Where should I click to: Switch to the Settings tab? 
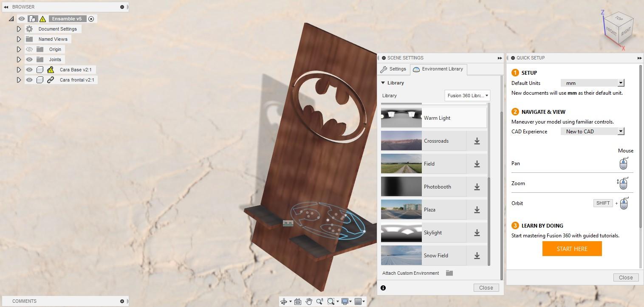[x=393, y=69]
